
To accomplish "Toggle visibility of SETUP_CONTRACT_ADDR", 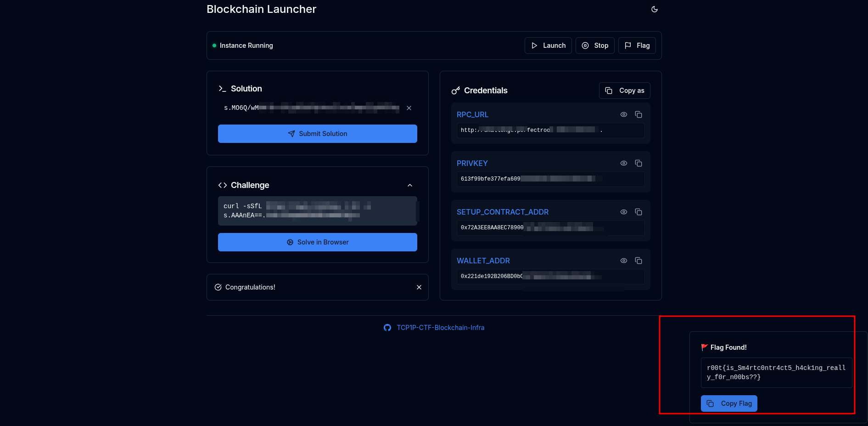I will click(624, 212).
